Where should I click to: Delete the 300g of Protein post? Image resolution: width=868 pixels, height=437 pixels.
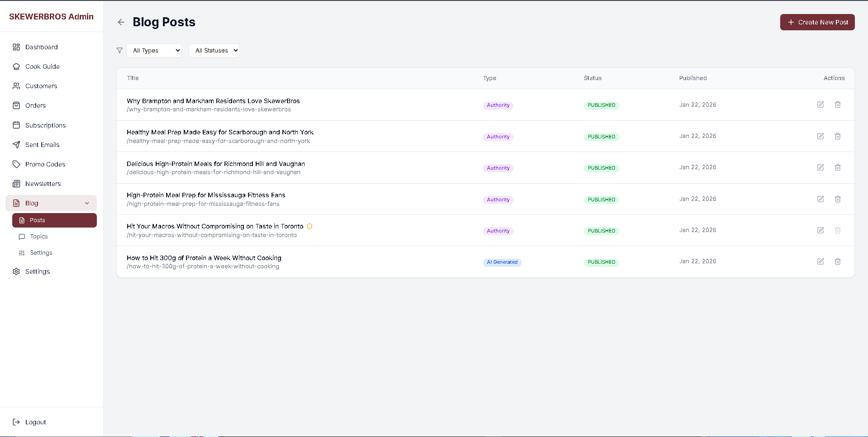(x=837, y=261)
